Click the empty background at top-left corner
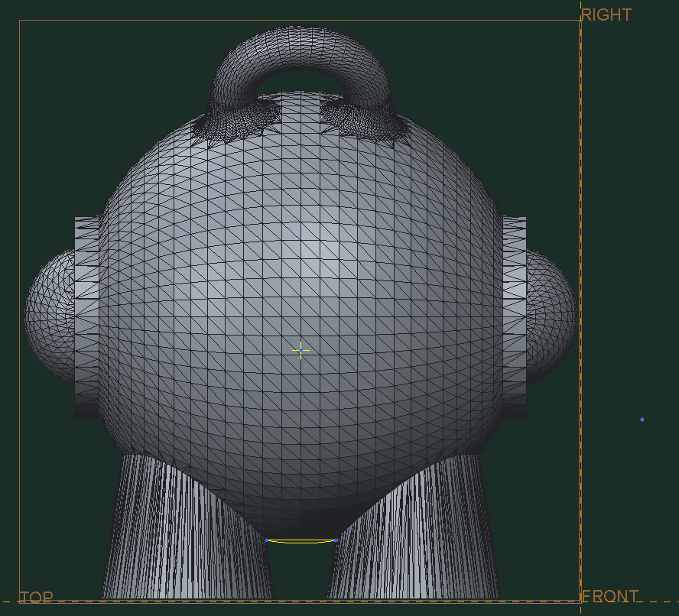Viewport: 679px width, 616px height. point(9,9)
